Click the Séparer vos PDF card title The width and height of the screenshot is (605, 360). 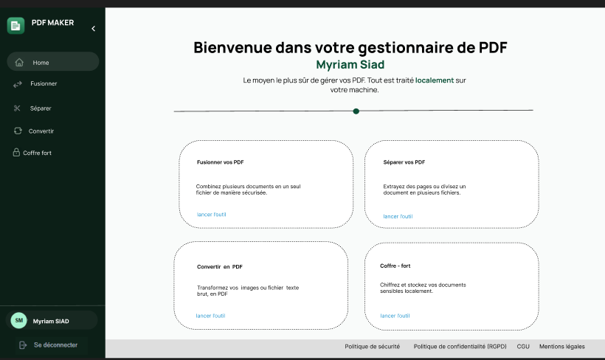point(404,162)
